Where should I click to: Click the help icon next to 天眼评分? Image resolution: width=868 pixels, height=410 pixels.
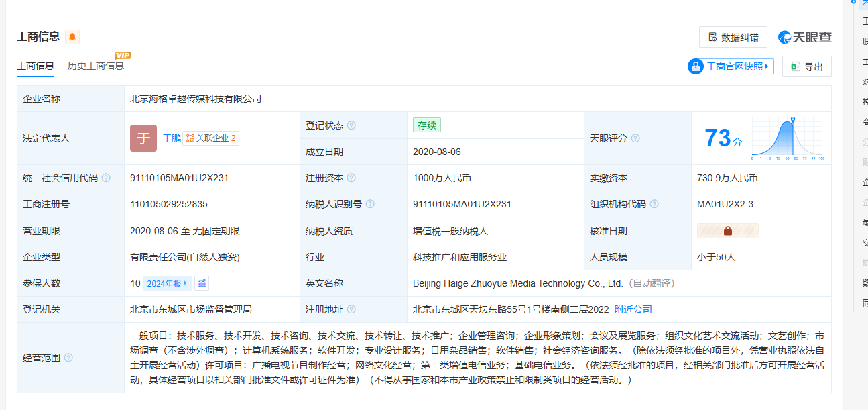pyautogui.click(x=635, y=138)
